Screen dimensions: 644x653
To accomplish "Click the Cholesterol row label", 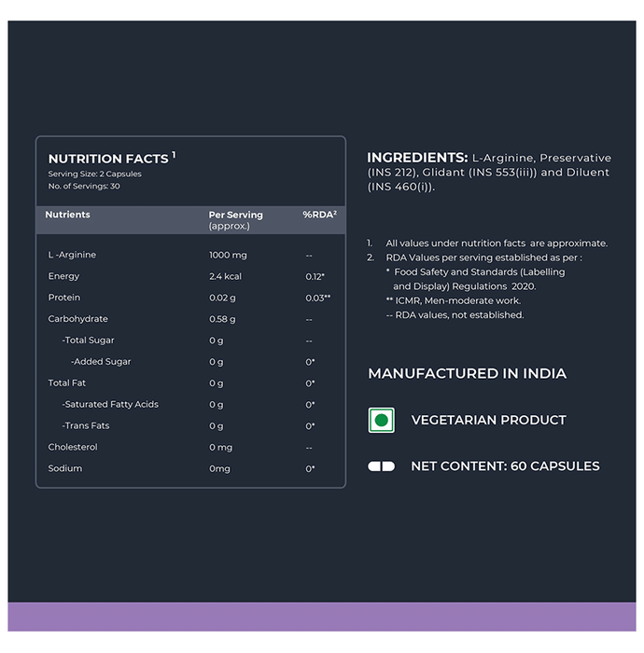I will (x=73, y=447).
